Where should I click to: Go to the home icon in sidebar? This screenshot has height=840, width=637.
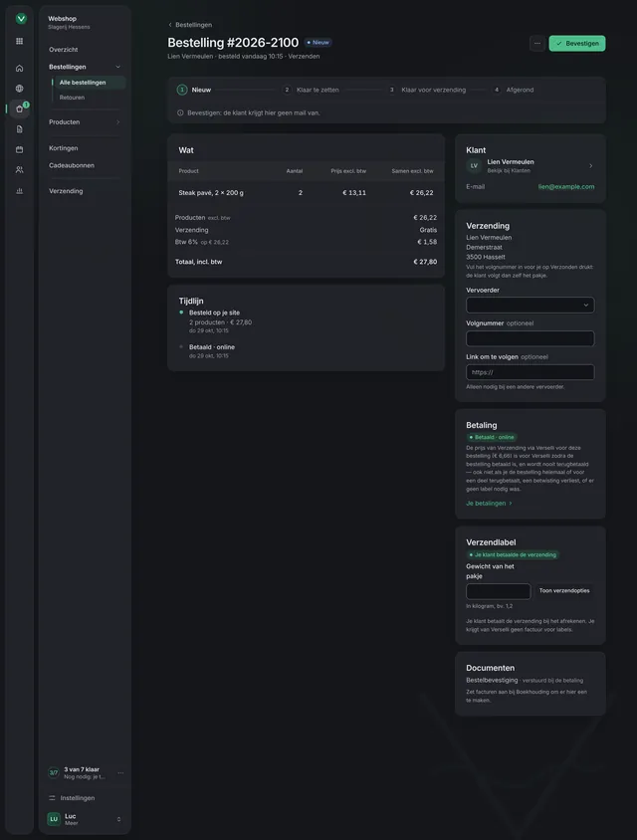point(19,68)
